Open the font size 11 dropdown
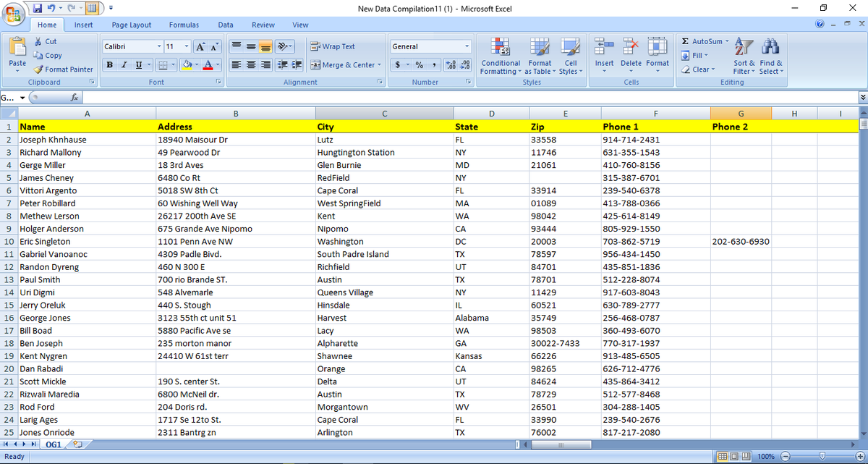The image size is (868, 464). point(187,46)
